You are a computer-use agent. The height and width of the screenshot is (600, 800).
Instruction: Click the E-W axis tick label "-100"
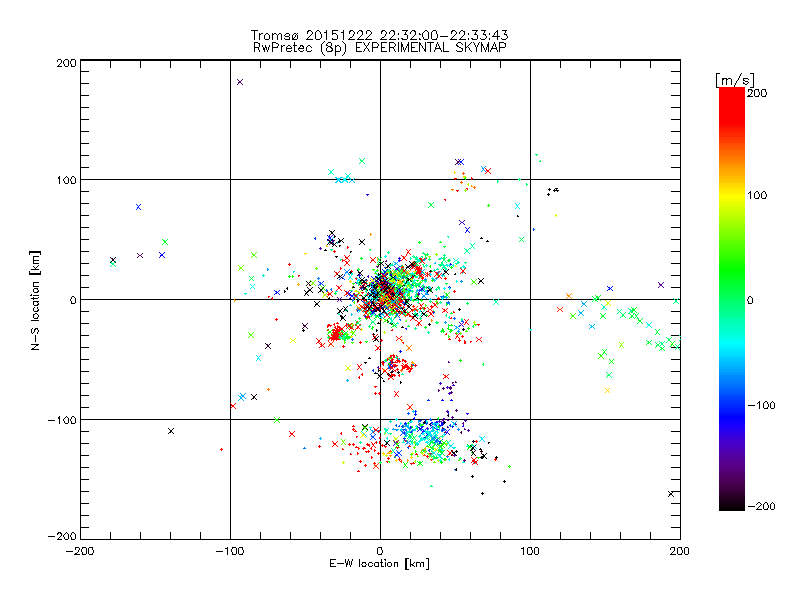230,551
